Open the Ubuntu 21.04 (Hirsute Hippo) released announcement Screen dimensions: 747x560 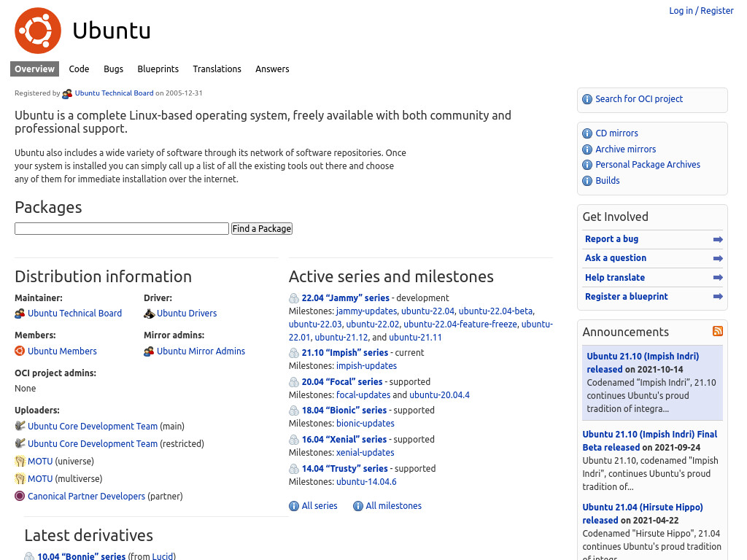tap(643, 514)
